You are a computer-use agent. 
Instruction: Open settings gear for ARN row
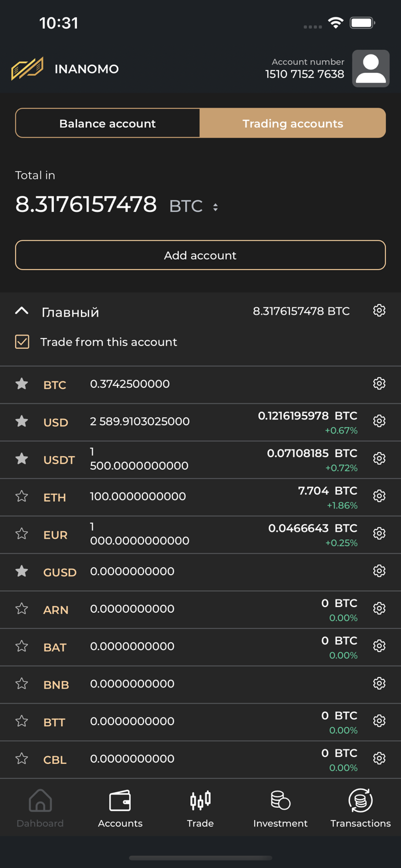pos(379,608)
